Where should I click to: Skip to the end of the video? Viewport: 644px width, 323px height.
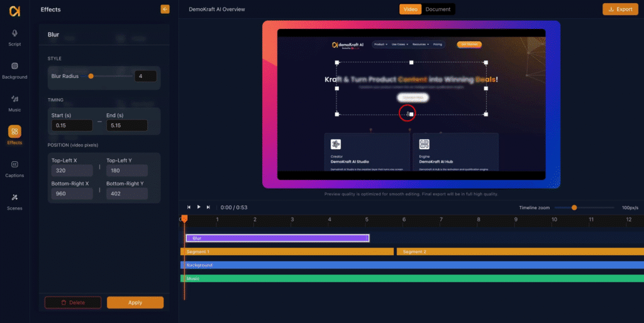tap(209, 207)
